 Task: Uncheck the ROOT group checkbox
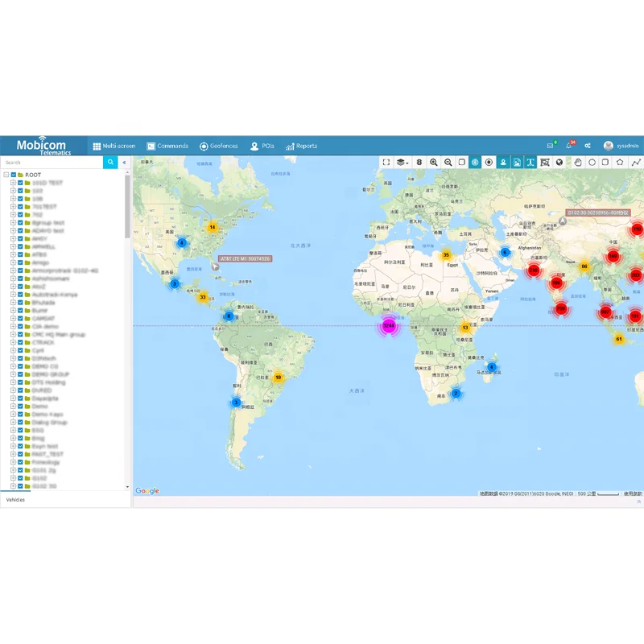pos(14,175)
